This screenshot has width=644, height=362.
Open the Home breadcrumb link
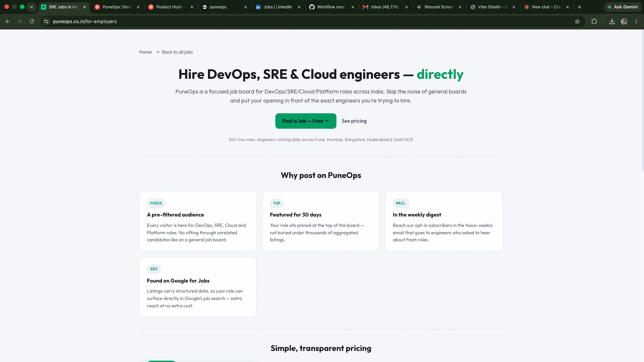coord(145,52)
